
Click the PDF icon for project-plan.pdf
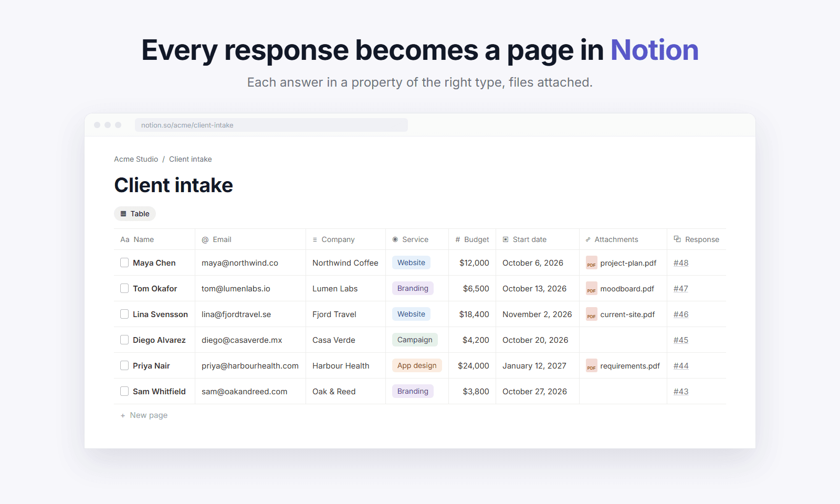click(x=591, y=262)
